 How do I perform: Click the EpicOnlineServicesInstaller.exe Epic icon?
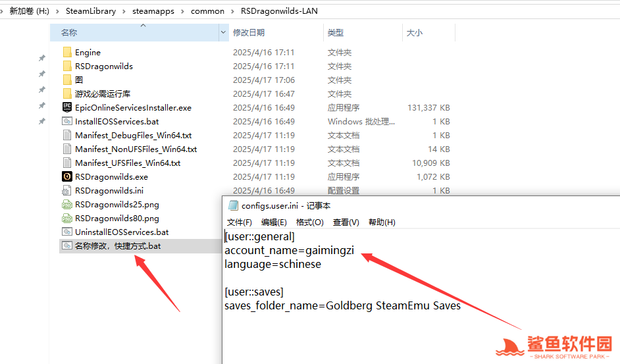point(67,107)
